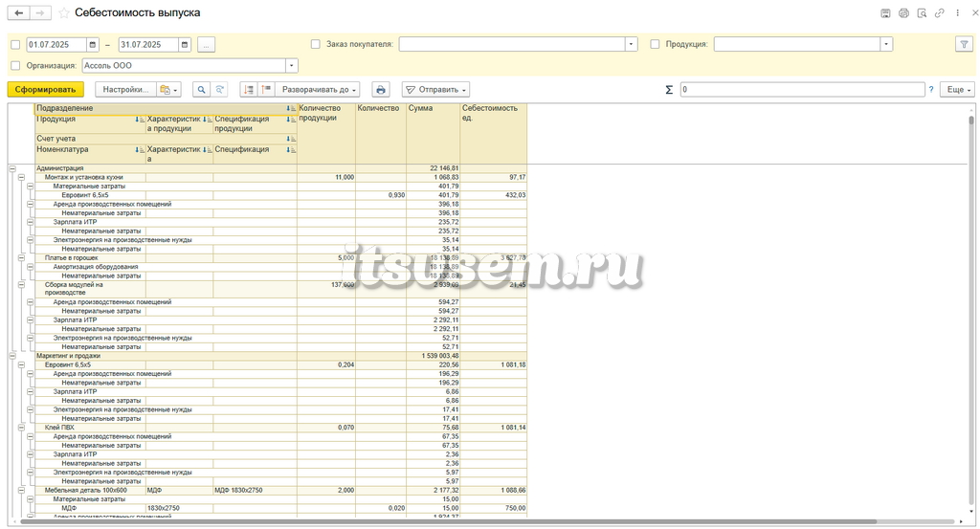Open the Настройки... button

click(125, 90)
